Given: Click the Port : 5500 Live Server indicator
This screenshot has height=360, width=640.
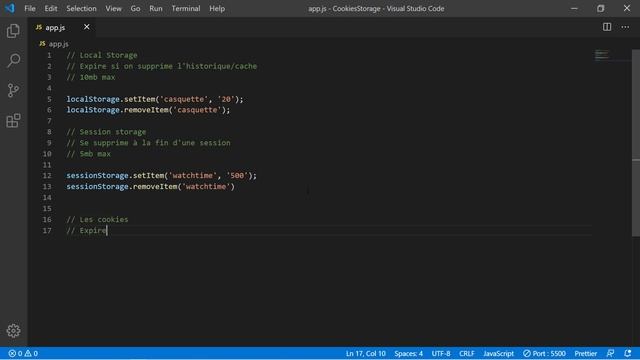Looking at the screenshot, I should point(544,353).
